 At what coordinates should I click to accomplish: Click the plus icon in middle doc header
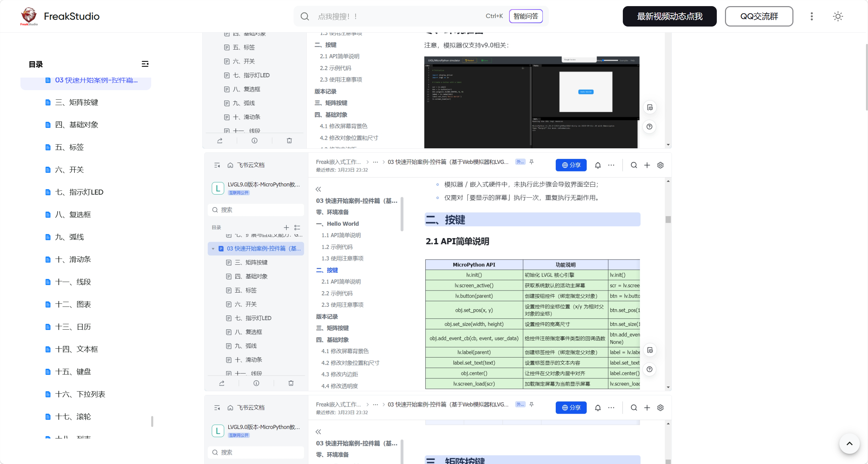pyautogui.click(x=647, y=165)
